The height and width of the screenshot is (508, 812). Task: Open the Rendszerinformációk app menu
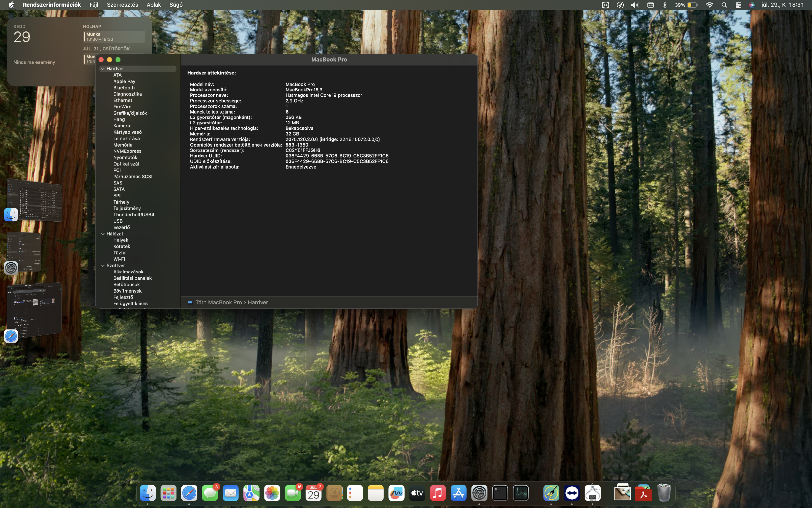tap(52, 5)
